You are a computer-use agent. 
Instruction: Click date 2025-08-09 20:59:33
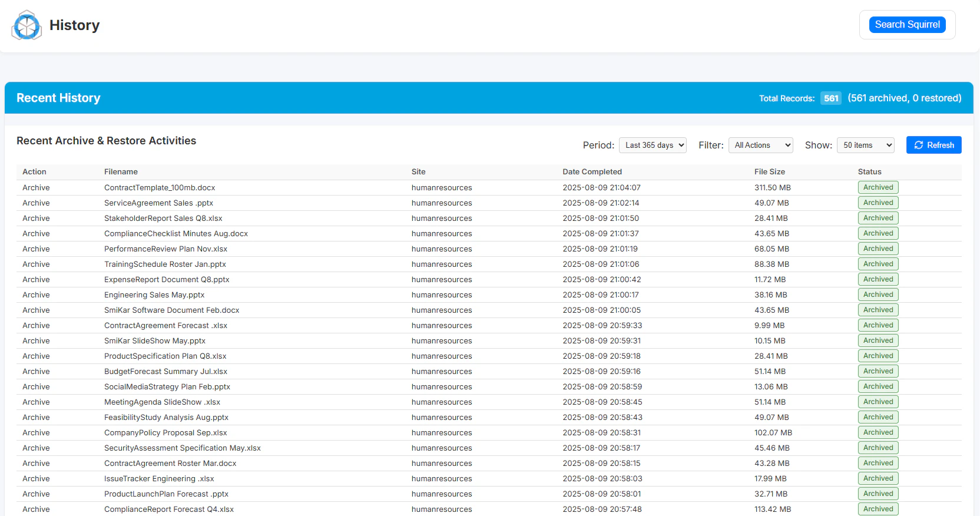pyautogui.click(x=602, y=326)
